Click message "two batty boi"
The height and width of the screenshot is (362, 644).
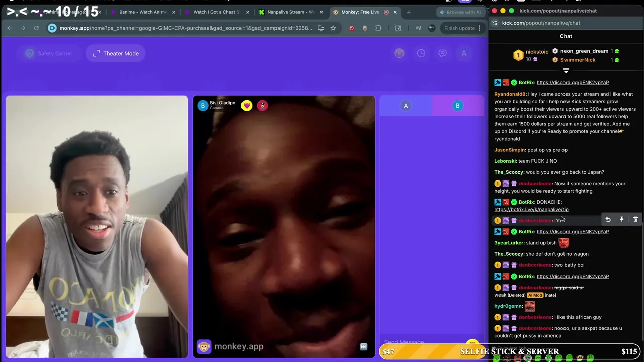(569, 265)
